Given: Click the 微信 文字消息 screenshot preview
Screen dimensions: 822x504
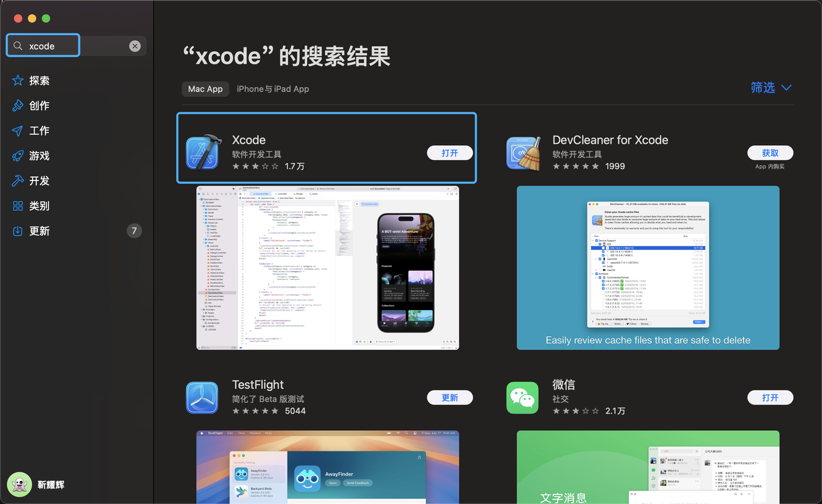Looking at the screenshot, I should [x=648, y=467].
